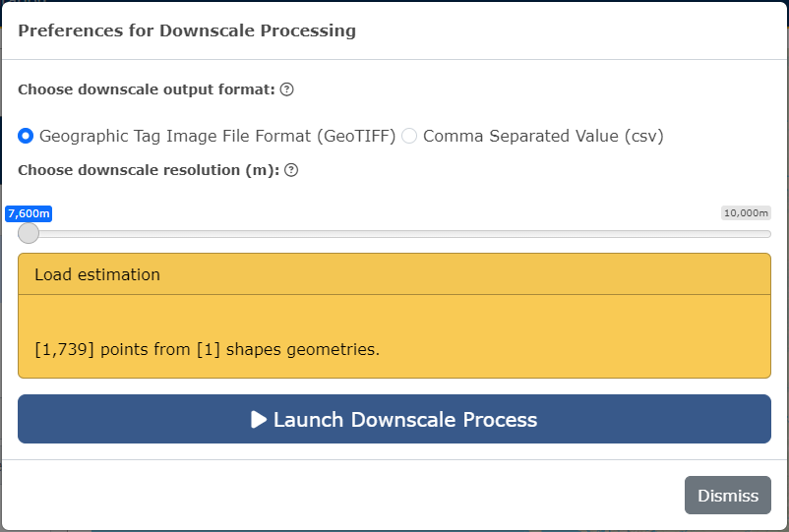Open help icon beside output format label

pos(287,89)
